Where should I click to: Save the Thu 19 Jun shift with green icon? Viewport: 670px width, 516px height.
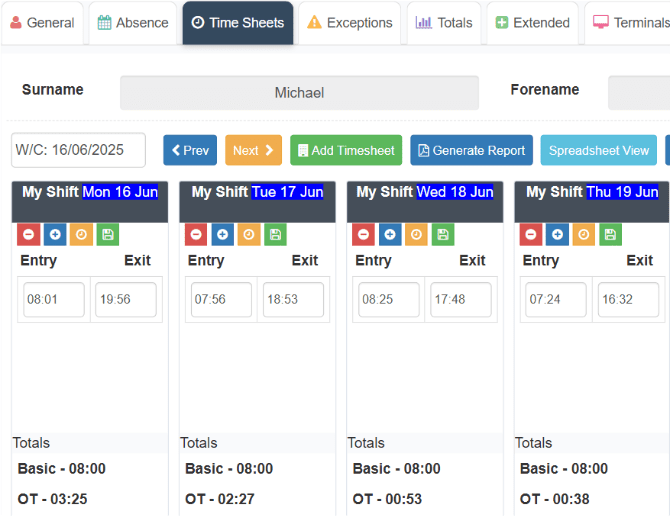[610, 235]
